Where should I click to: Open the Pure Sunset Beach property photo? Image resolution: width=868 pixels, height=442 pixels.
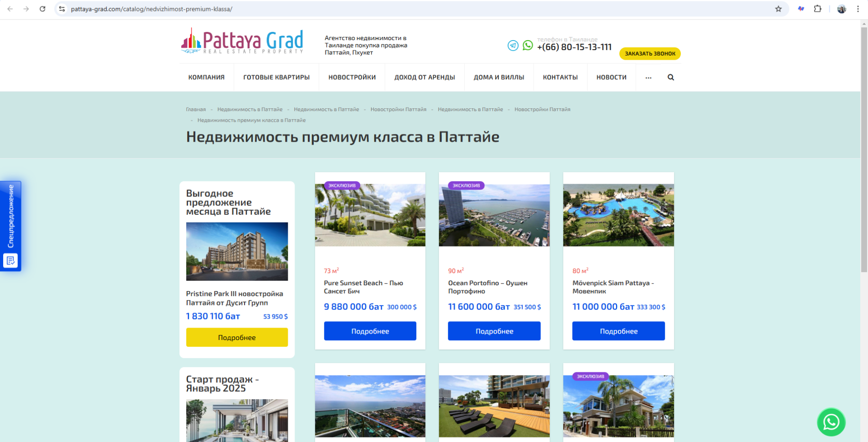click(370, 215)
